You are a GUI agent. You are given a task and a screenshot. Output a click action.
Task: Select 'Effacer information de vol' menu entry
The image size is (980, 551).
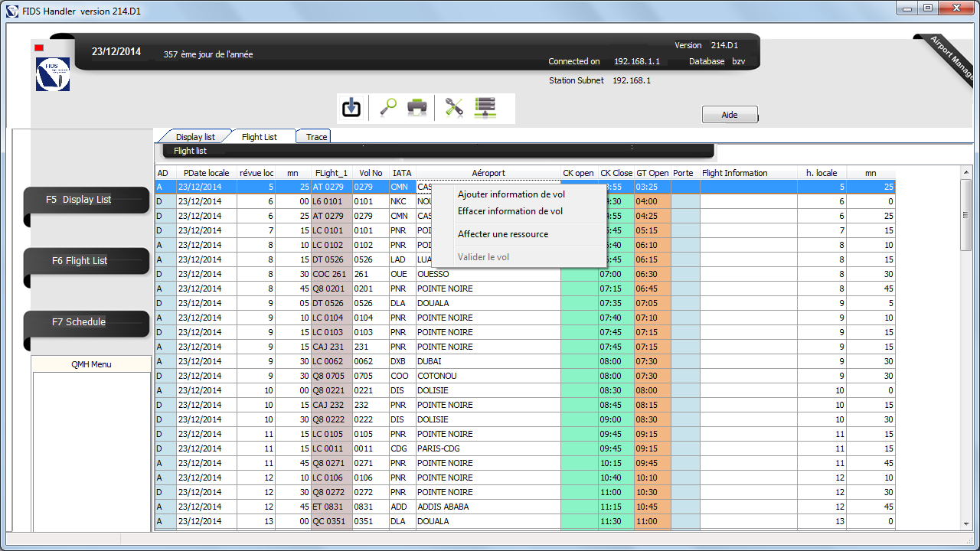click(510, 211)
